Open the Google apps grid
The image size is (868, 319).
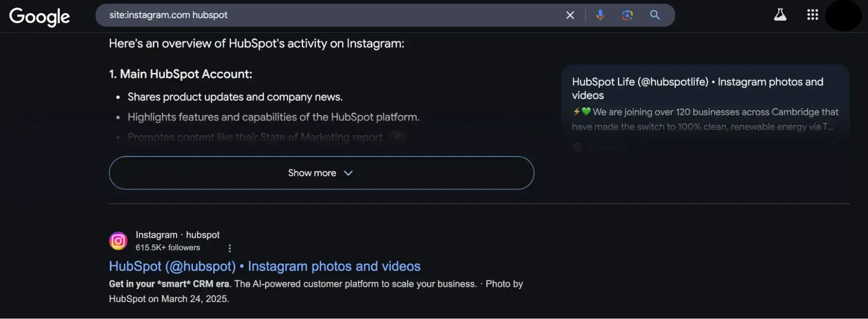pos(812,15)
